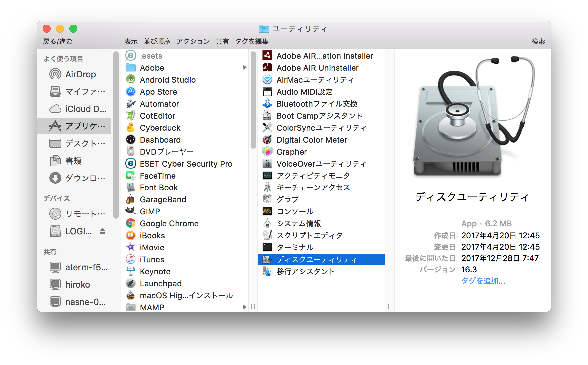588x365 pixels.
Task: Click the sidebar scrollbar
Action: coord(116,135)
